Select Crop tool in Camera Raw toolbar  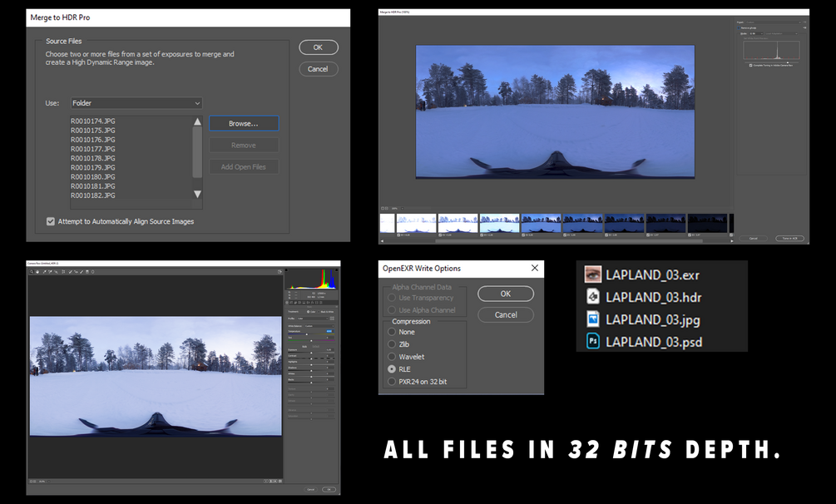63,272
